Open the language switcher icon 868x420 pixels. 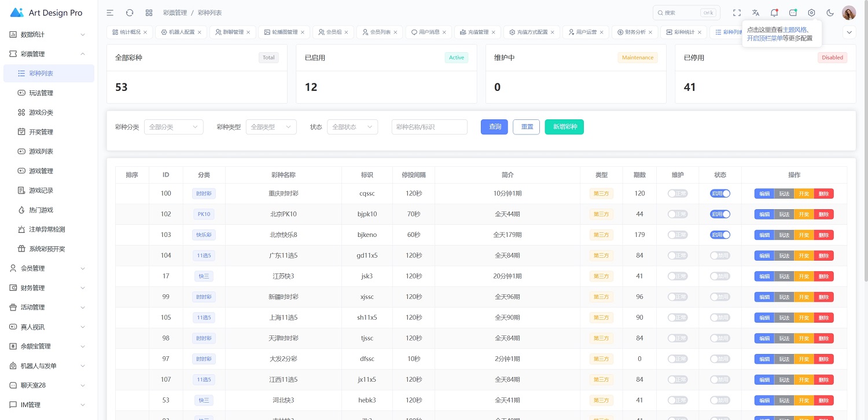click(x=755, y=13)
